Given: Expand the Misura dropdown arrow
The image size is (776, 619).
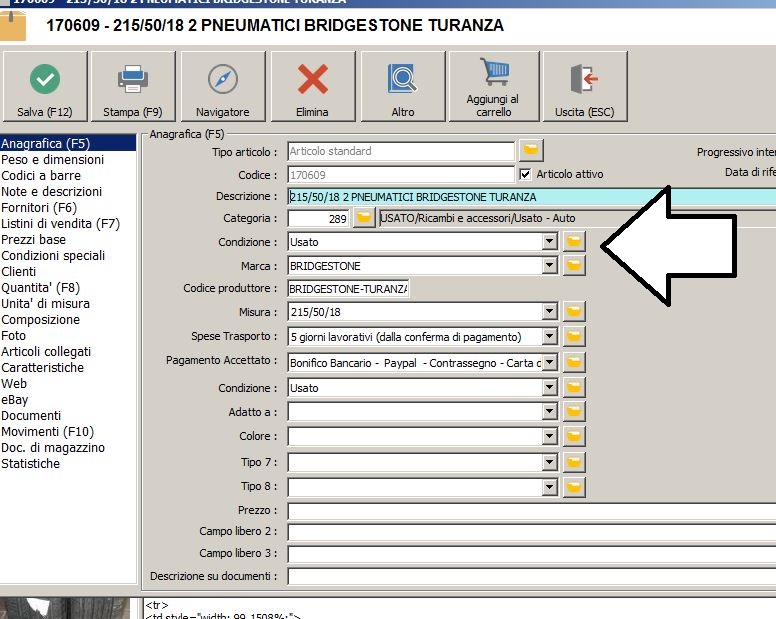Looking at the screenshot, I should point(549,312).
